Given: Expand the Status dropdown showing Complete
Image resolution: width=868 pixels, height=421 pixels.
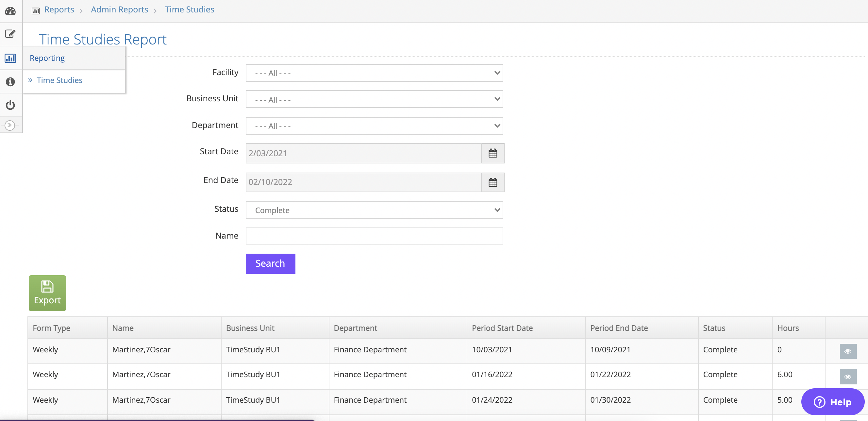Looking at the screenshot, I should coord(374,210).
